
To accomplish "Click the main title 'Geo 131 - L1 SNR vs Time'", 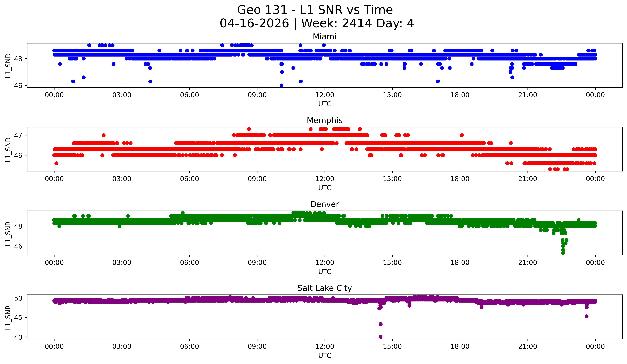I will 315,10.
